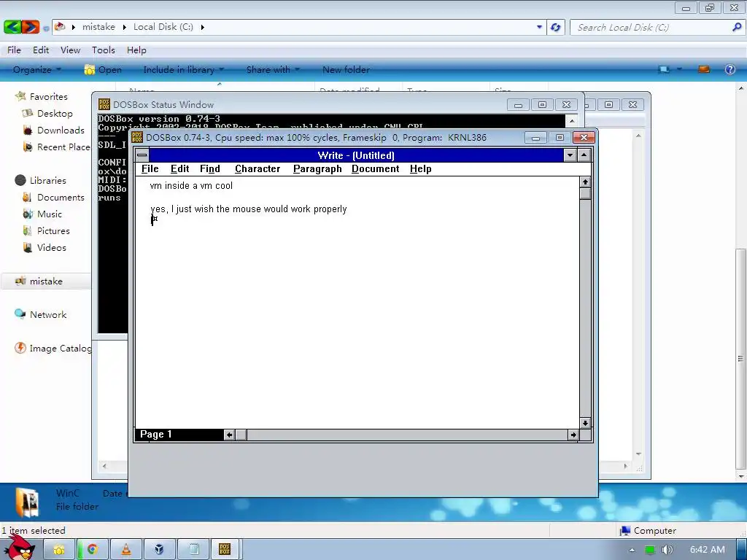Toggle the preview pane icon

coord(704,69)
